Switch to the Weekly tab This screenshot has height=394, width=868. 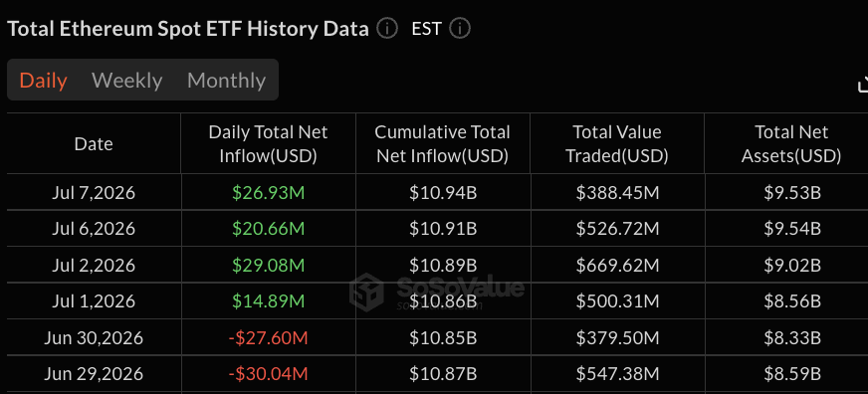click(126, 81)
